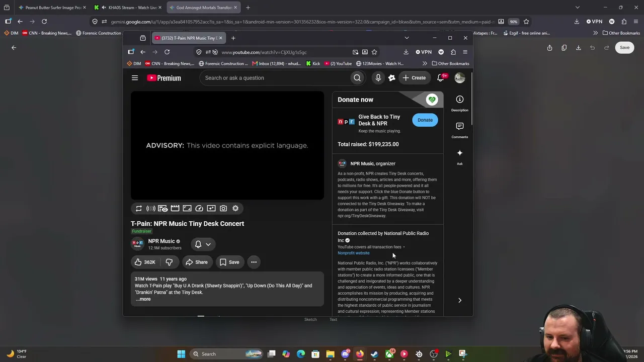Share the T-Pain video
The height and width of the screenshot is (362, 644).
(196, 262)
